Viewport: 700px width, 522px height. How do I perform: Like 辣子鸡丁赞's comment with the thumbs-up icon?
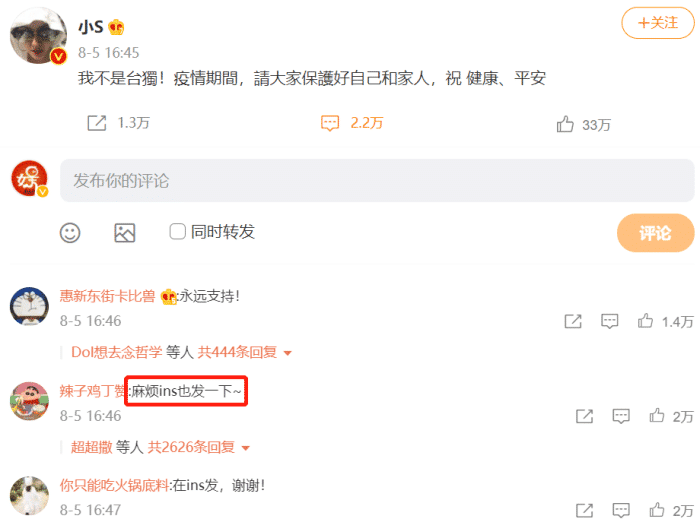pos(657,416)
